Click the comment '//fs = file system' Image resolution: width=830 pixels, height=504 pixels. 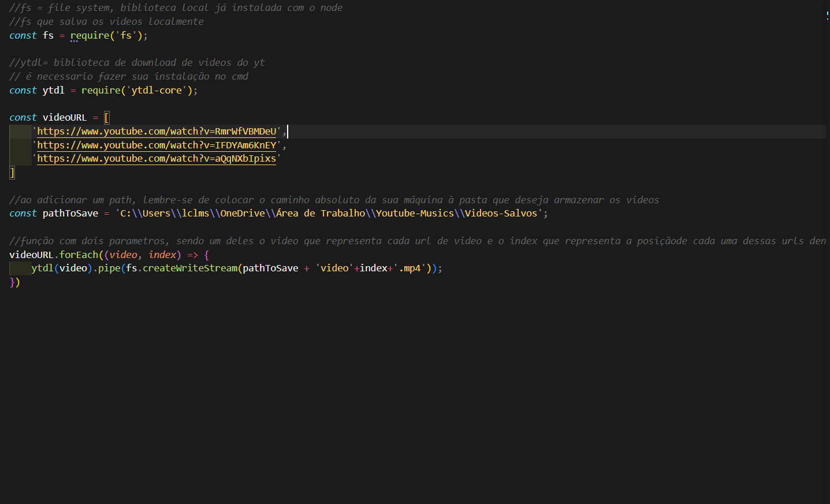176,8
